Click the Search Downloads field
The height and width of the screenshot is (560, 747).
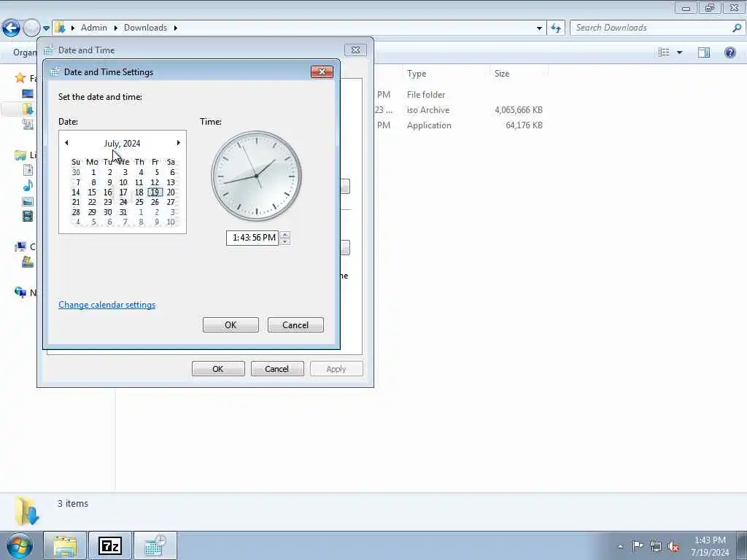pos(651,28)
